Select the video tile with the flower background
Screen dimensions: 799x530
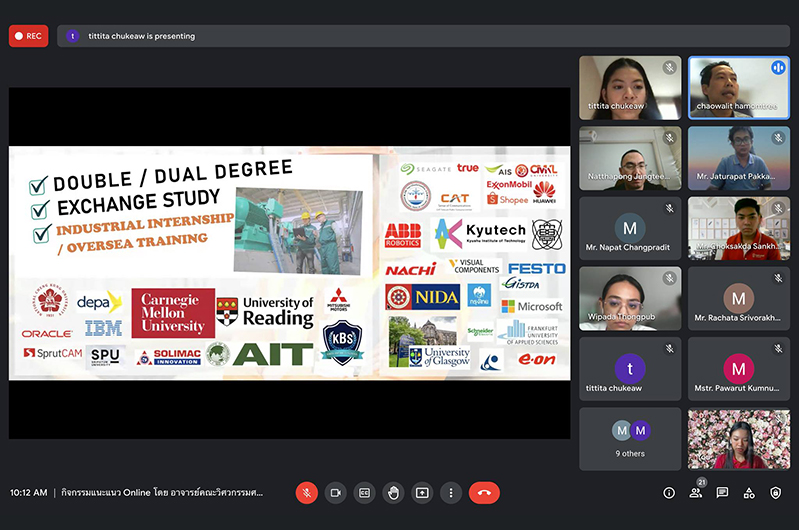(739, 439)
